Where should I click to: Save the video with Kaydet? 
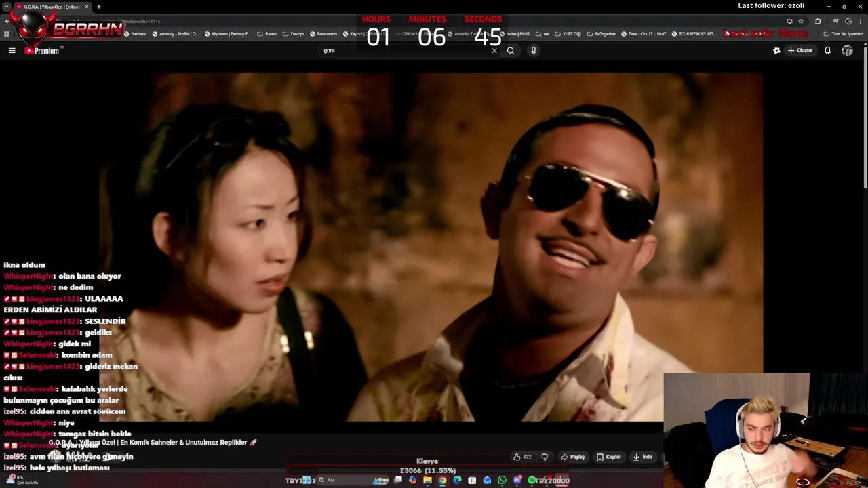pos(609,457)
